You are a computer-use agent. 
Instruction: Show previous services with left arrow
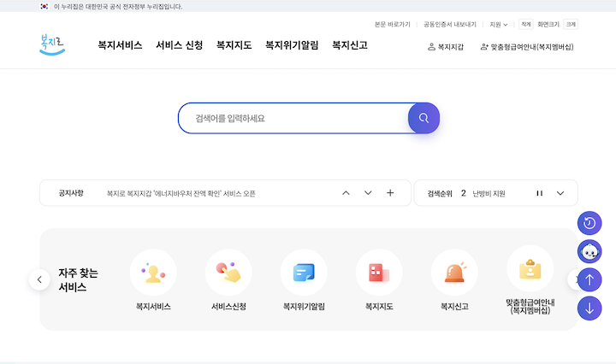coord(39,279)
